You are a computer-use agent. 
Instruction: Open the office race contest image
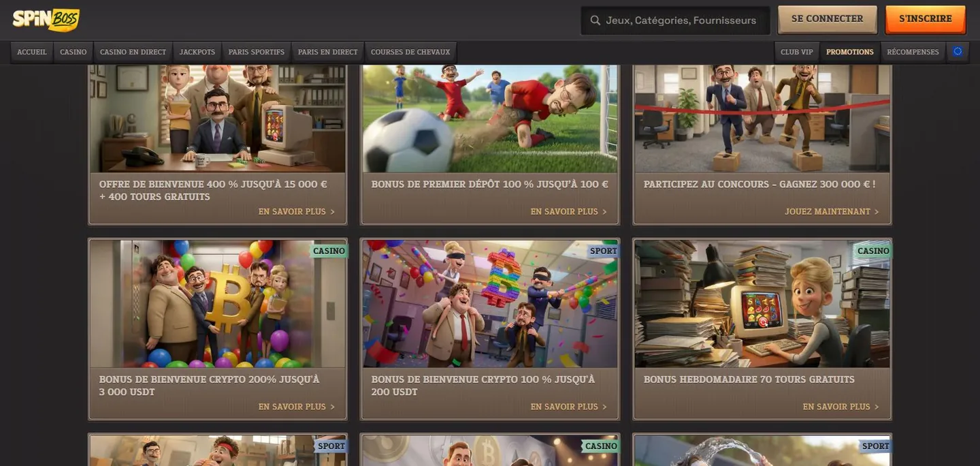point(762,119)
